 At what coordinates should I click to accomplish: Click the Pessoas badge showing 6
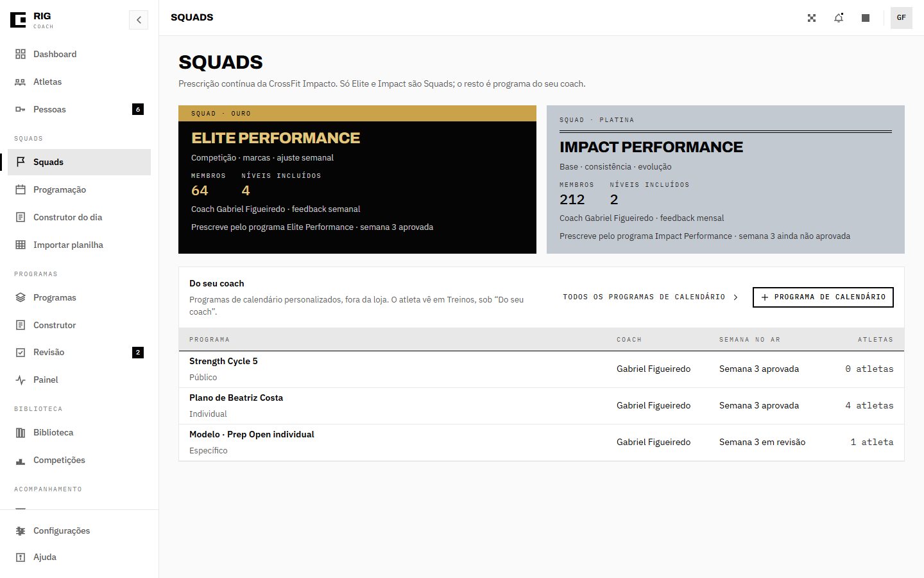[138, 109]
